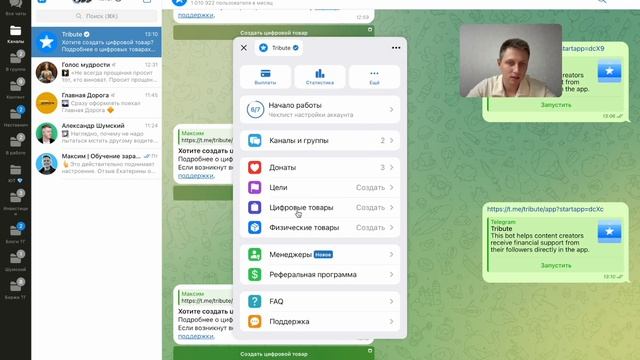Open the Статистика statistics section
The image size is (640, 360).
pos(320,77)
